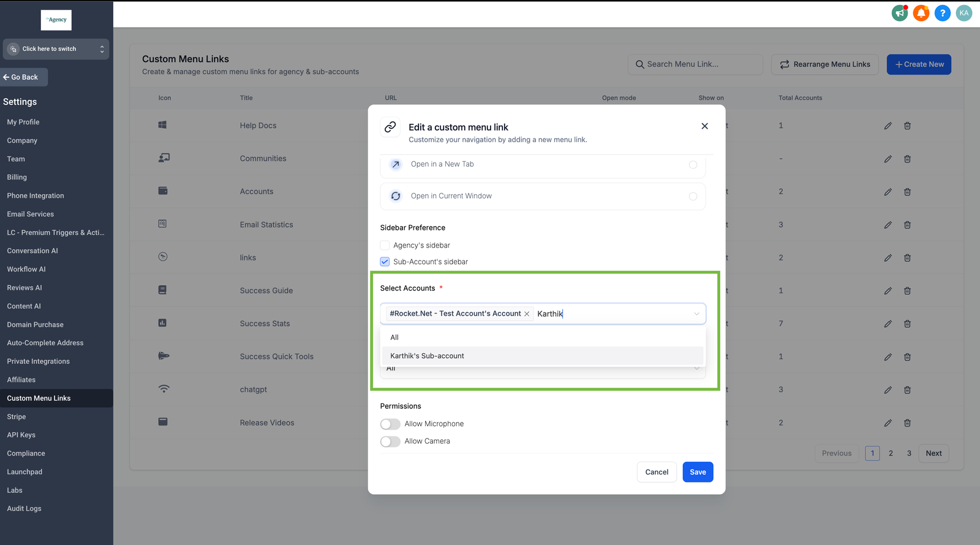This screenshot has width=980, height=545.
Task: Choose Karthik's Sub-account from the list
Action: coord(427,356)
